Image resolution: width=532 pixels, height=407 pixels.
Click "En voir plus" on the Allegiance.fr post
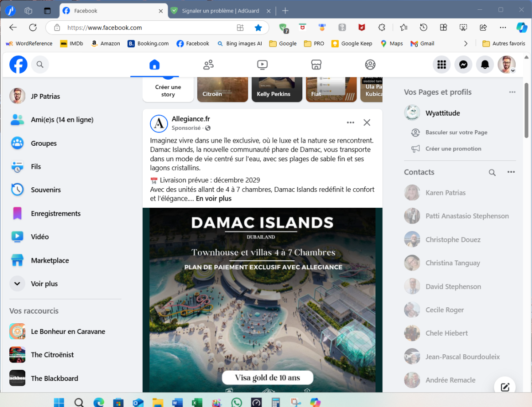pos(213,198)
